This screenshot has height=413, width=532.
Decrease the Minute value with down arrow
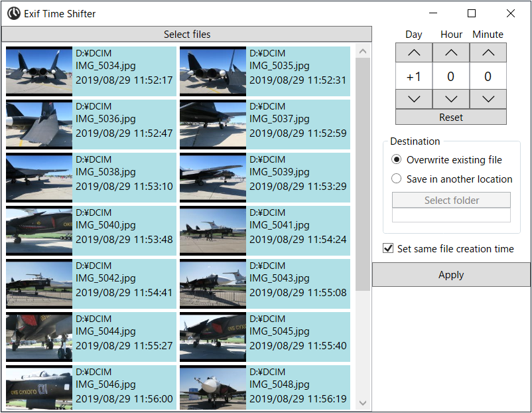pos(488,99)
